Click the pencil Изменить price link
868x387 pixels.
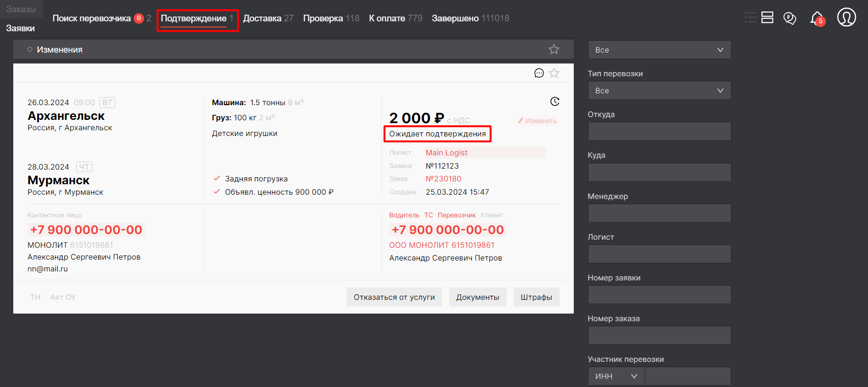[537, 121]
